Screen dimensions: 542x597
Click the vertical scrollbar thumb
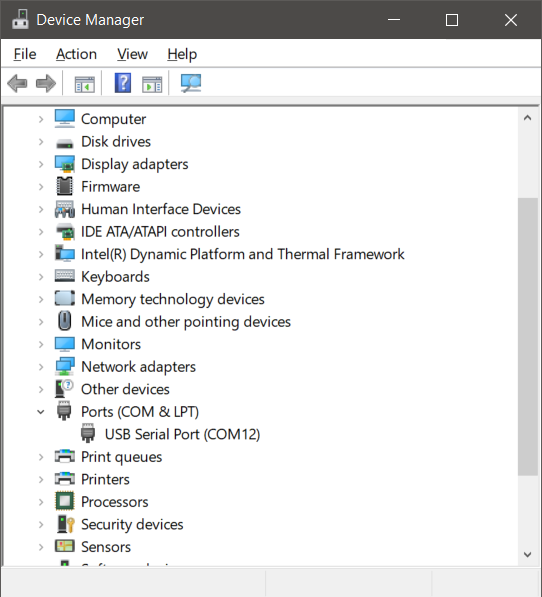pyautogui.click(x=528, y=337)
